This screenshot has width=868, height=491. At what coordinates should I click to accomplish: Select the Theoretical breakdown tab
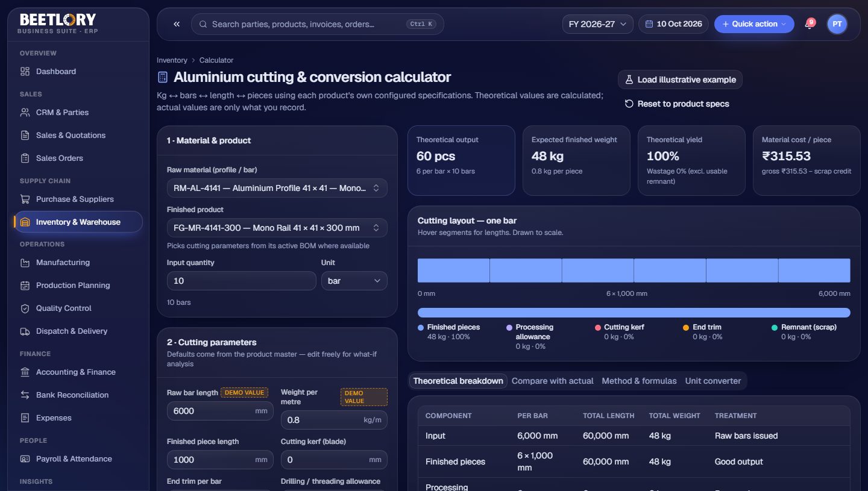[x=458, y=381]
